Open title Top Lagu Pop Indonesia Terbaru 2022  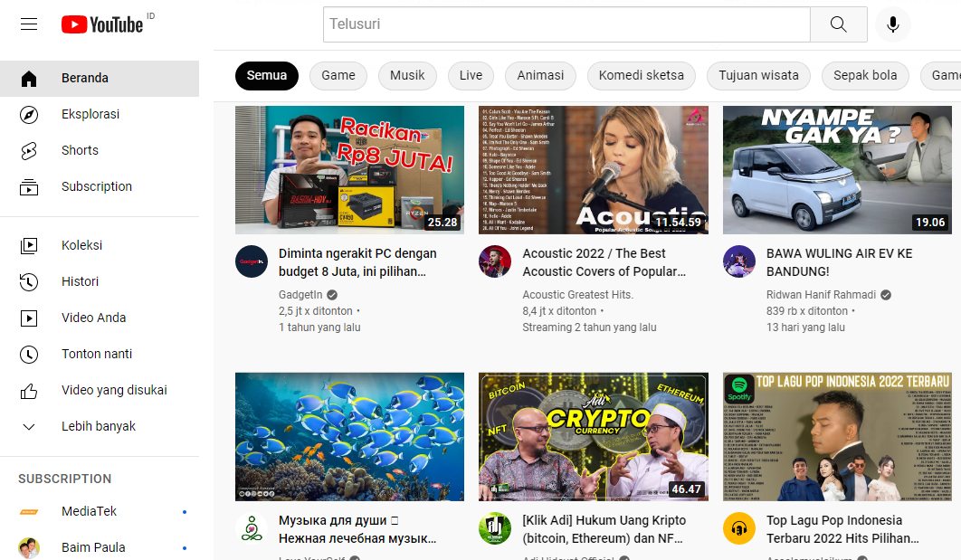pos(842,529)
